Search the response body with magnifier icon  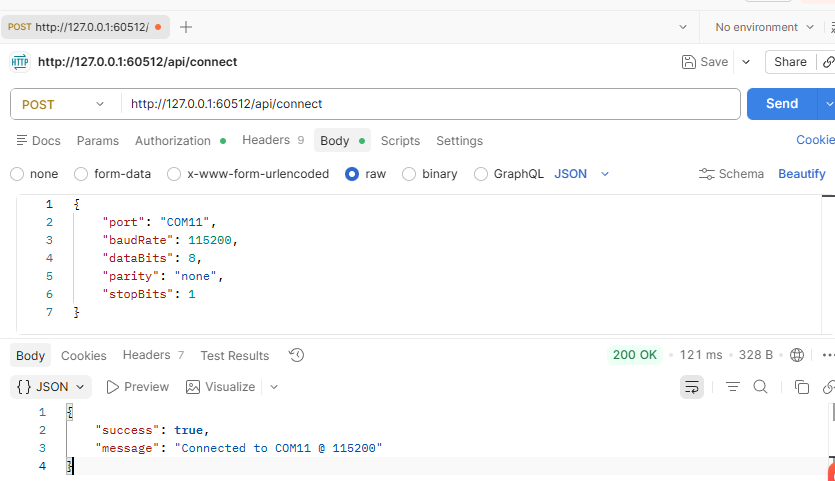click(760, 387)
